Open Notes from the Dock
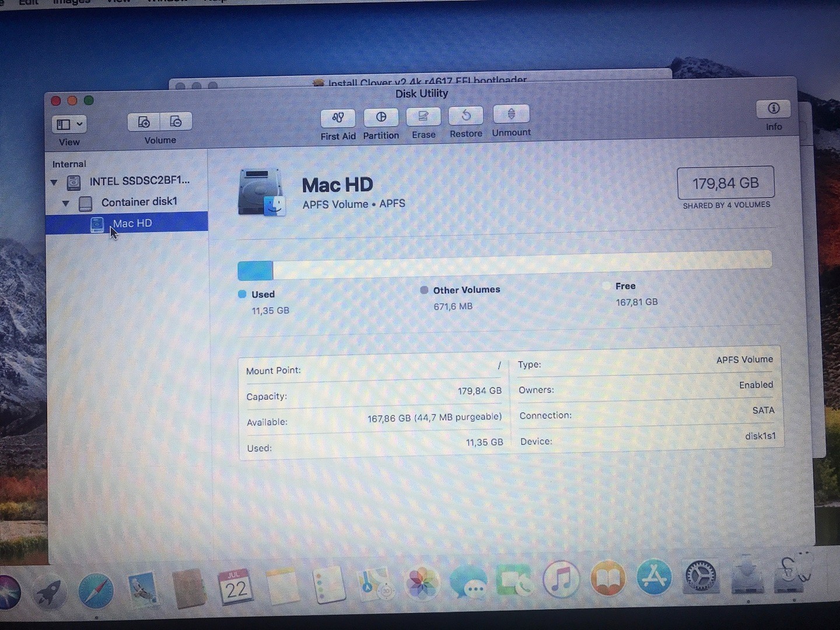The image size is (840, 630). (x=282, y=586)
